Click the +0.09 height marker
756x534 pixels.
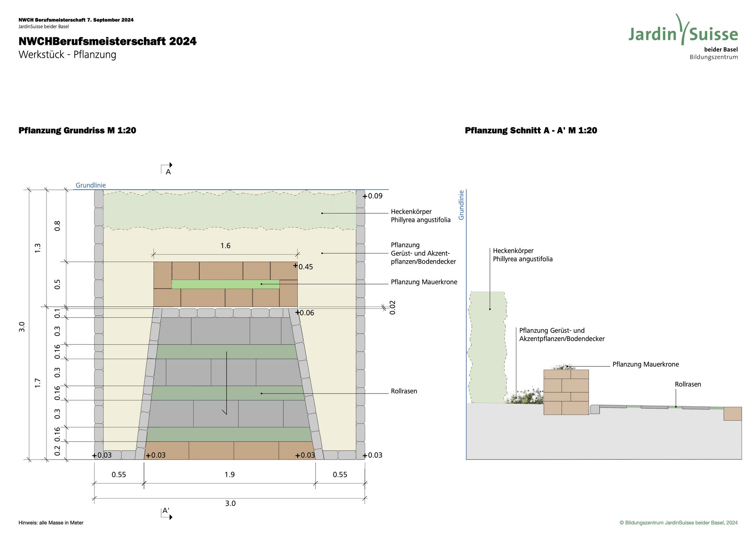tap(372, 196)
